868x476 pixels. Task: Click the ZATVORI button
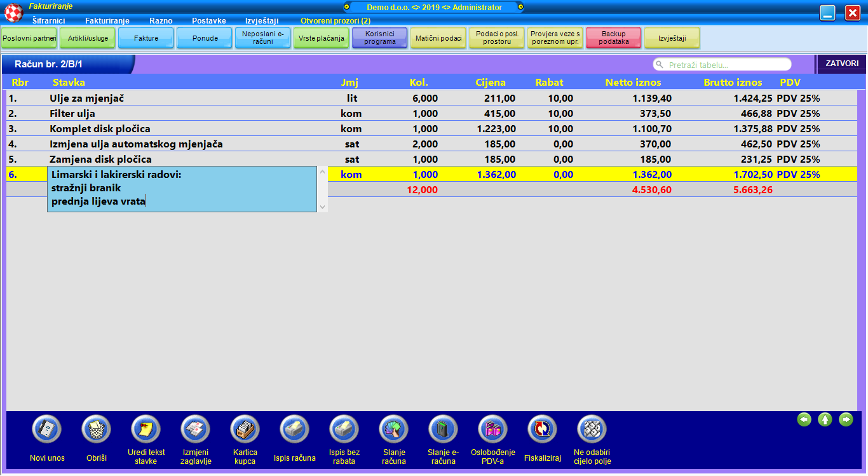841,64
